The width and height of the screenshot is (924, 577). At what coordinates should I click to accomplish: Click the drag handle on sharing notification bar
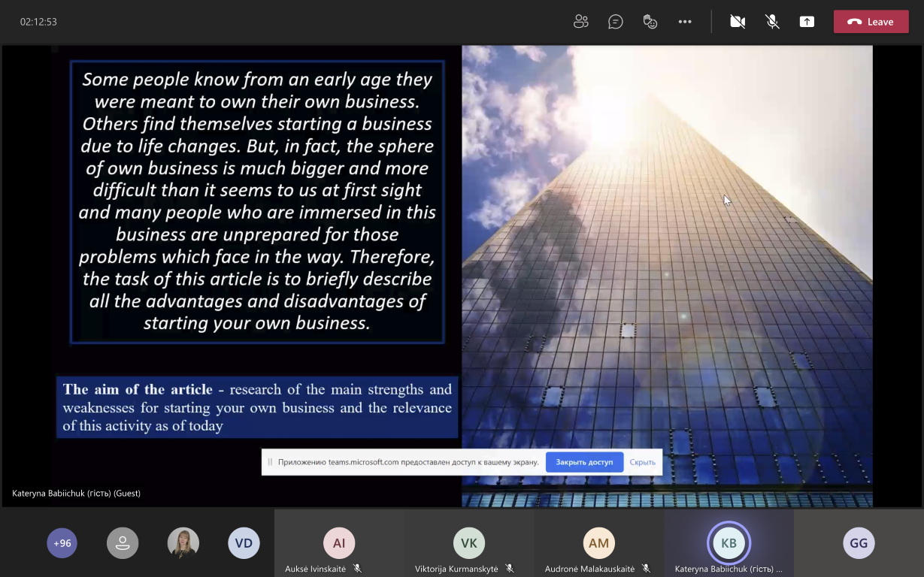click(x=270, y=462)
